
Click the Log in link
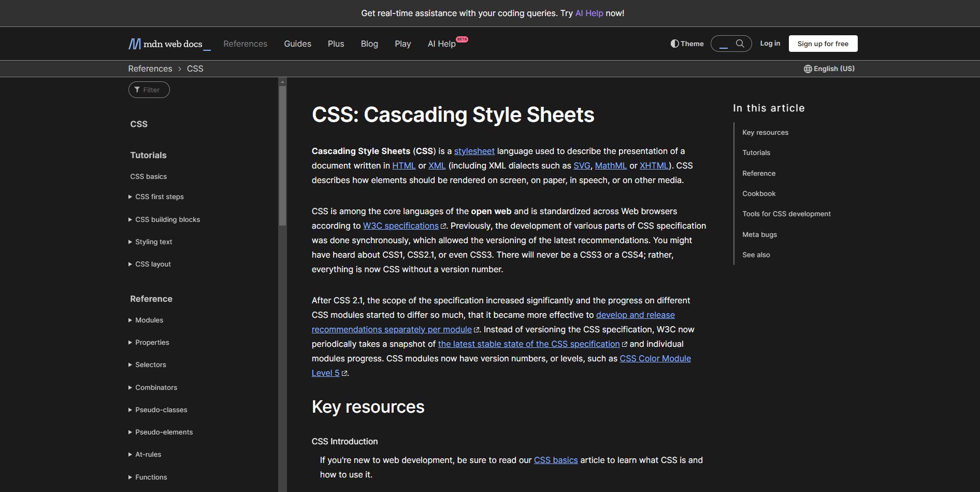[x=770, y=44]
